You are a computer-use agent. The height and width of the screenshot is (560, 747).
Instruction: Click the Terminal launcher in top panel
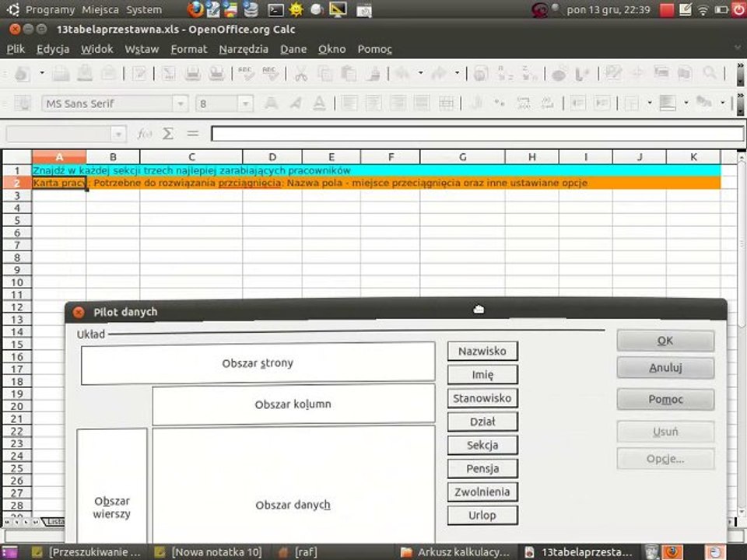[275, 9]
